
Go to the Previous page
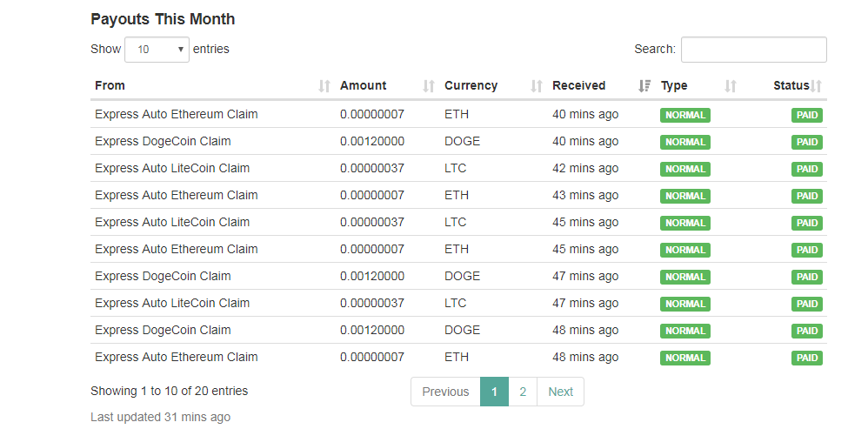(x=445, y=392)
